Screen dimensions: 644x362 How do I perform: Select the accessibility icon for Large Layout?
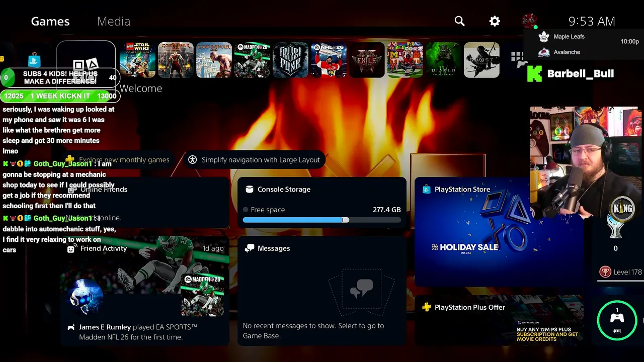(x=192, y=160)
